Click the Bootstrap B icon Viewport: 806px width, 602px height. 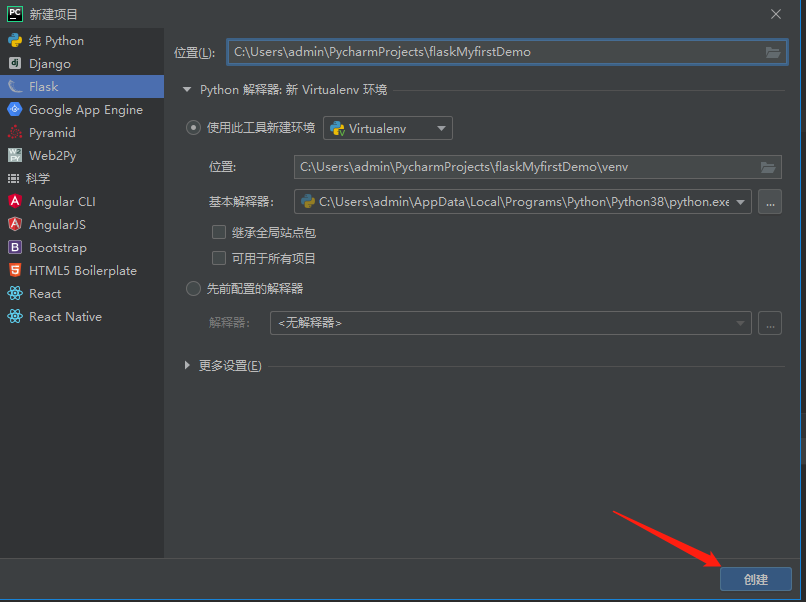click(x=15, y=247)
